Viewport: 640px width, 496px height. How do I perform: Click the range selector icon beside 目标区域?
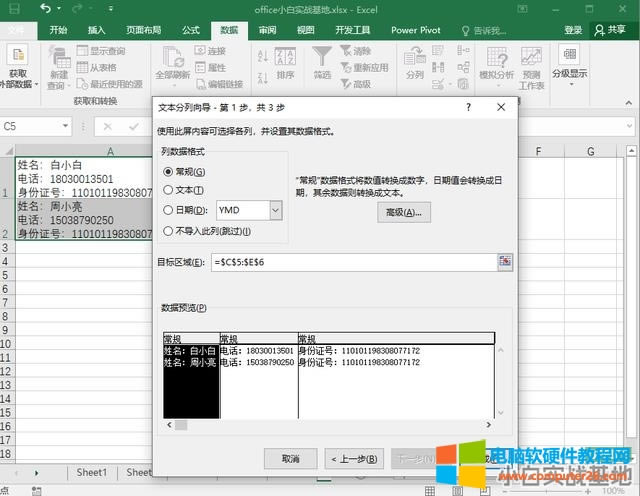pos(505,262)
